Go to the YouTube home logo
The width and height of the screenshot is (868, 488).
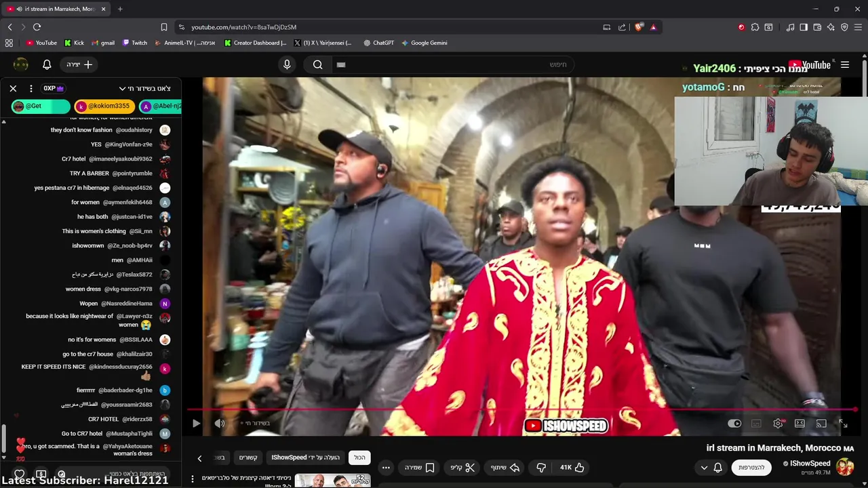[810, 65]
